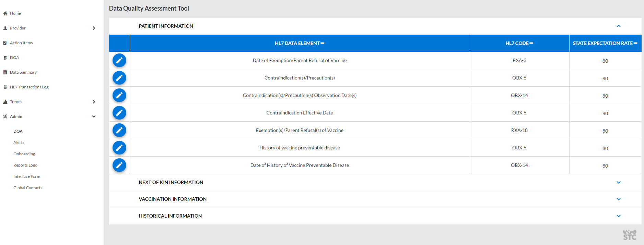Expand the Provider menu chevron
The height and width of the screenshot is (245, 644).
[x=94, y=28]
